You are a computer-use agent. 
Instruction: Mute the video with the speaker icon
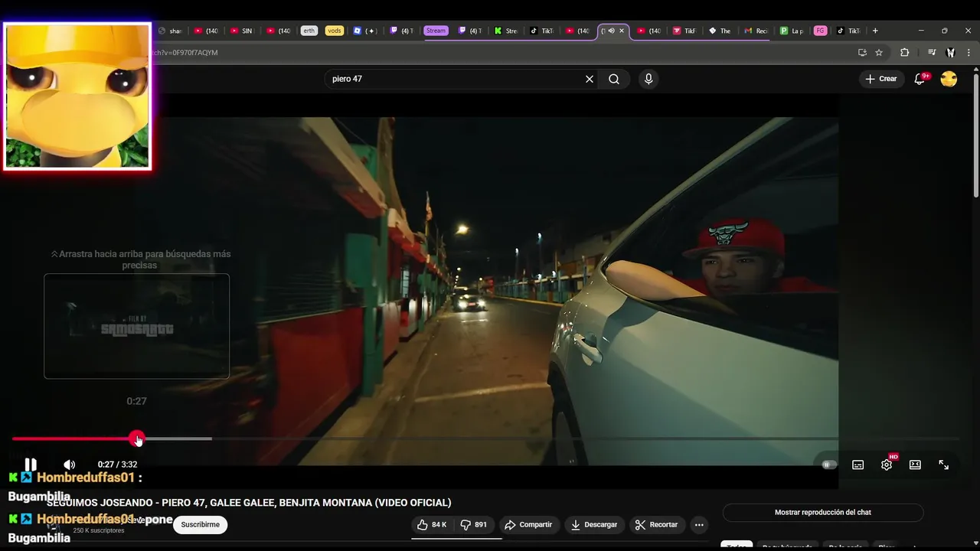[69, 465]
